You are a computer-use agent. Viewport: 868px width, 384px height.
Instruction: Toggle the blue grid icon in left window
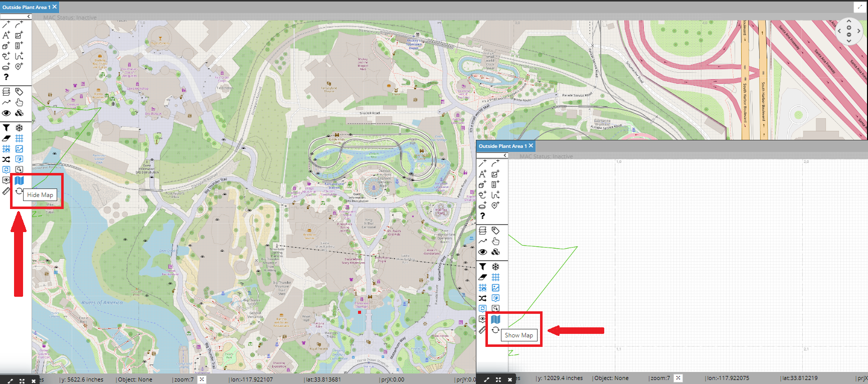click(19, 138)
